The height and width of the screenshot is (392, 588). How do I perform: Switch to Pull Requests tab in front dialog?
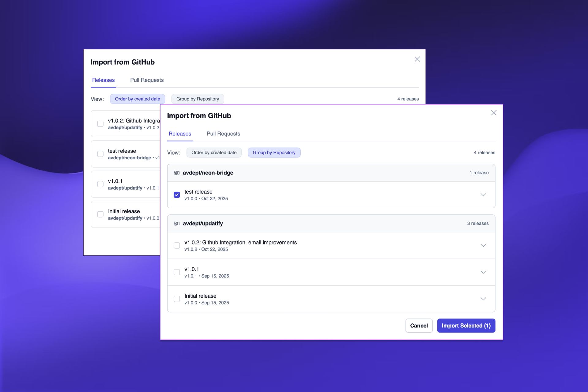[x=223, y=134]
